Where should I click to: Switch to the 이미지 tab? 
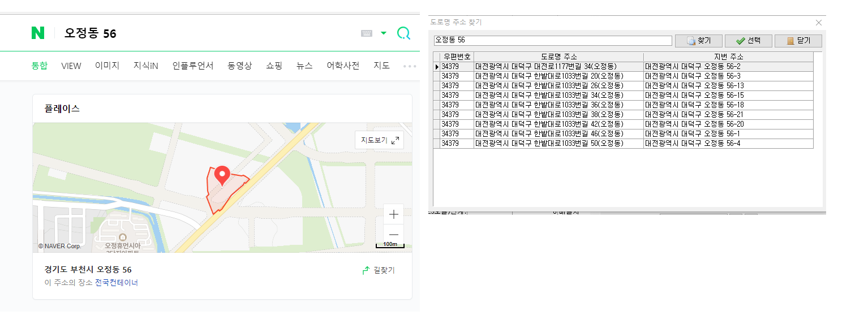pos(107,66)
